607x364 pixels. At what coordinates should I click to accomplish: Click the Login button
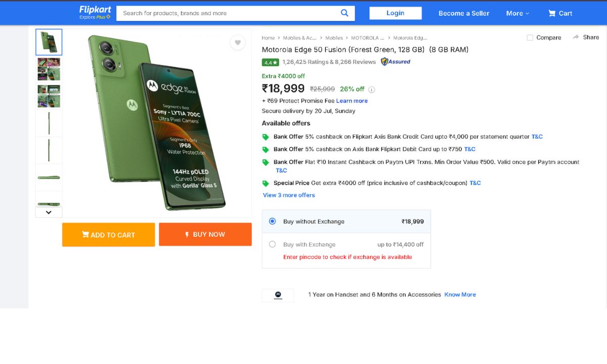(395, 13)
